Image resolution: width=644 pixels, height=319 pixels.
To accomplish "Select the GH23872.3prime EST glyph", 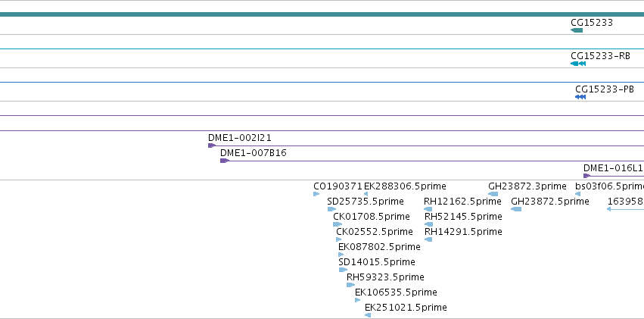I will [x=493, y=194].
